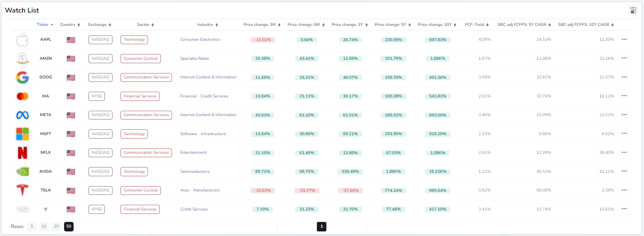Viewport: 644px width, 236px height.
Task: Open the more options menu for NVDA
Action: click(x=624, y=171)
